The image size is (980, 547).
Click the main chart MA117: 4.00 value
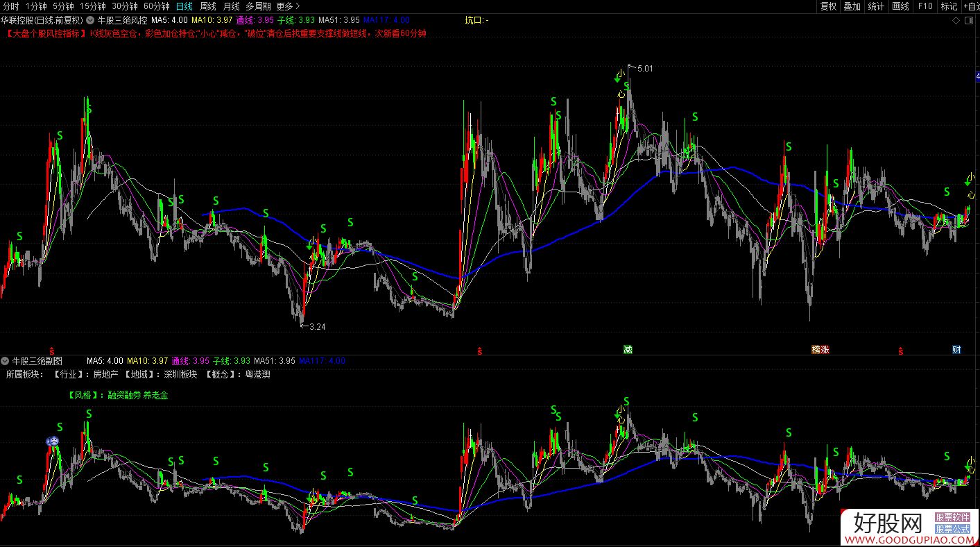pyautogui.click(x=386, y=20)
